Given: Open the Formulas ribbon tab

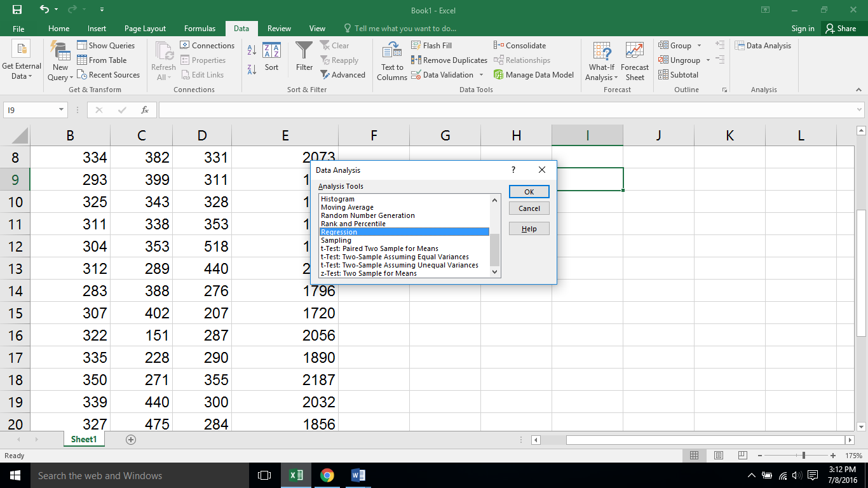Looking at the screenshot, I should [x=200, y=29].
